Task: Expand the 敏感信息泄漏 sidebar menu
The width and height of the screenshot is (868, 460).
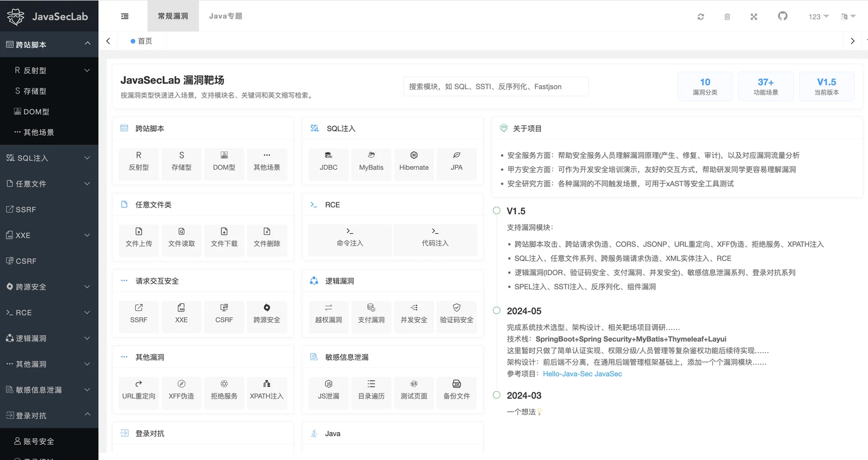Action: tap(49, 390)
